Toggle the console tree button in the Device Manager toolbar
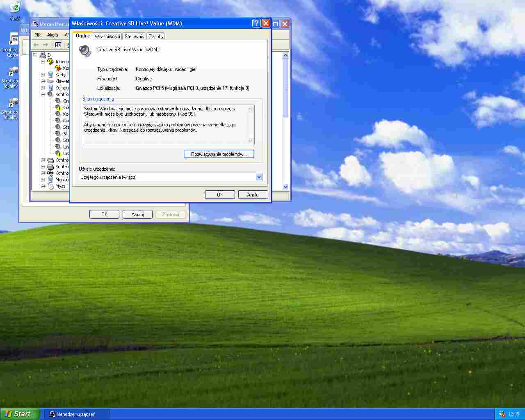The width and height of the screenshot is (525, 420). (x=58, y=45)
